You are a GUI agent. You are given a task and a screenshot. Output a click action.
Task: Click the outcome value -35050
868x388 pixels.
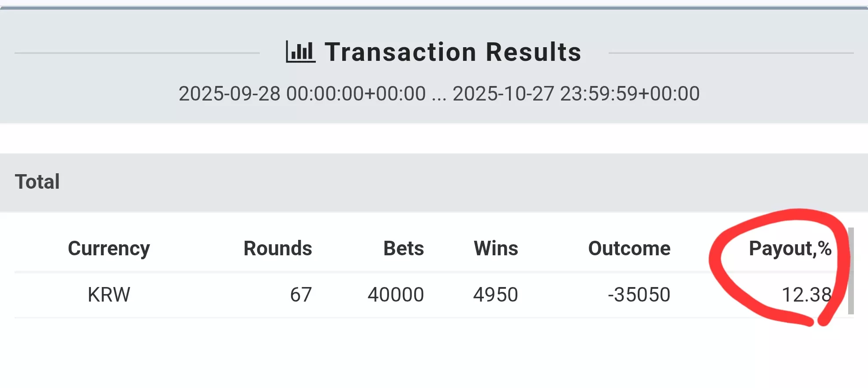(639, 295)
